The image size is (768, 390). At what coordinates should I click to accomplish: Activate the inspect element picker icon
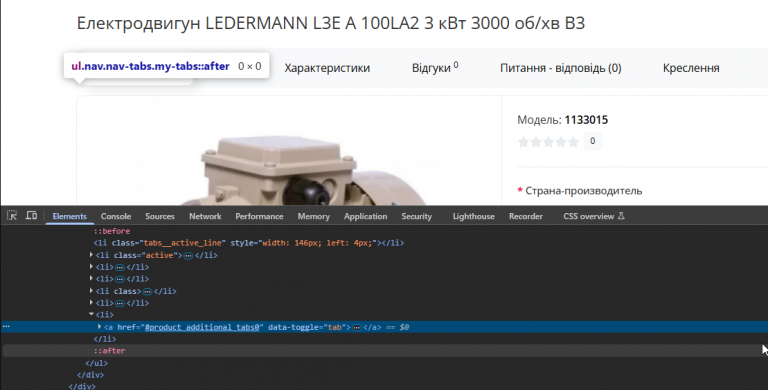12,216
